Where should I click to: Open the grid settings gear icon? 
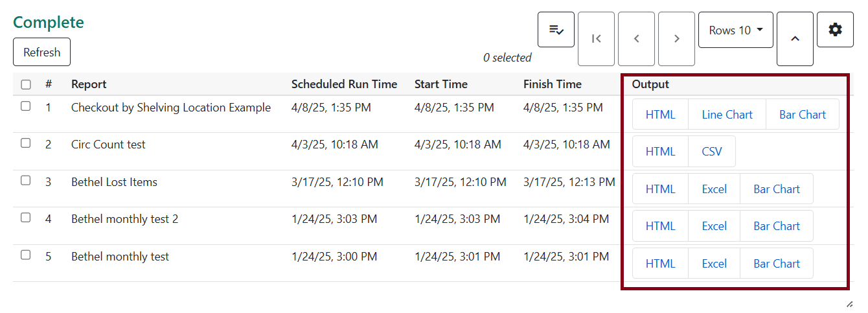(835, 29)
